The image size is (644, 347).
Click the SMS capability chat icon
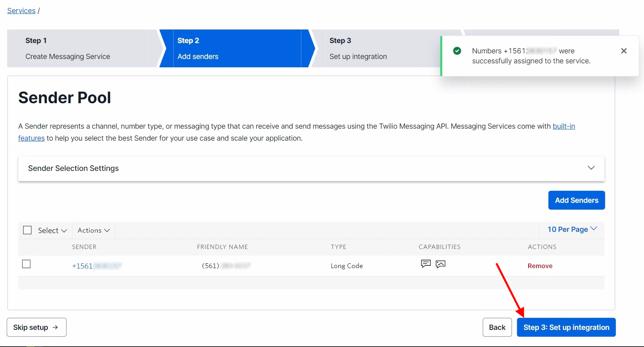425,264
